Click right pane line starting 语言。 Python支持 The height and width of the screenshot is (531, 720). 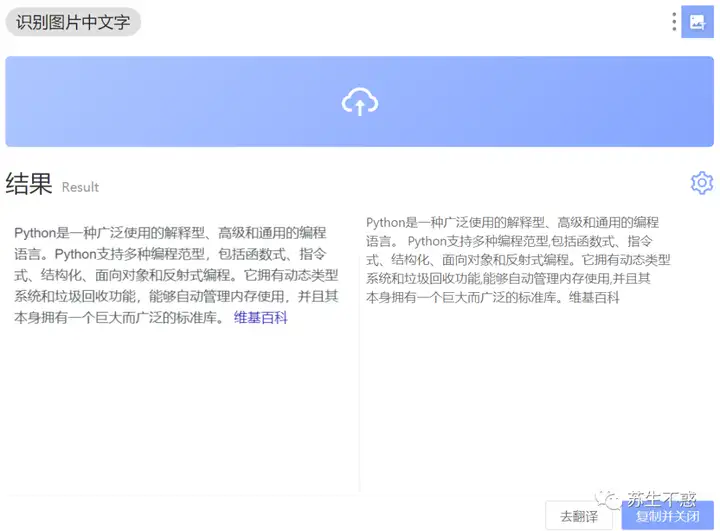pyautogui.click(x=509, y=241)
